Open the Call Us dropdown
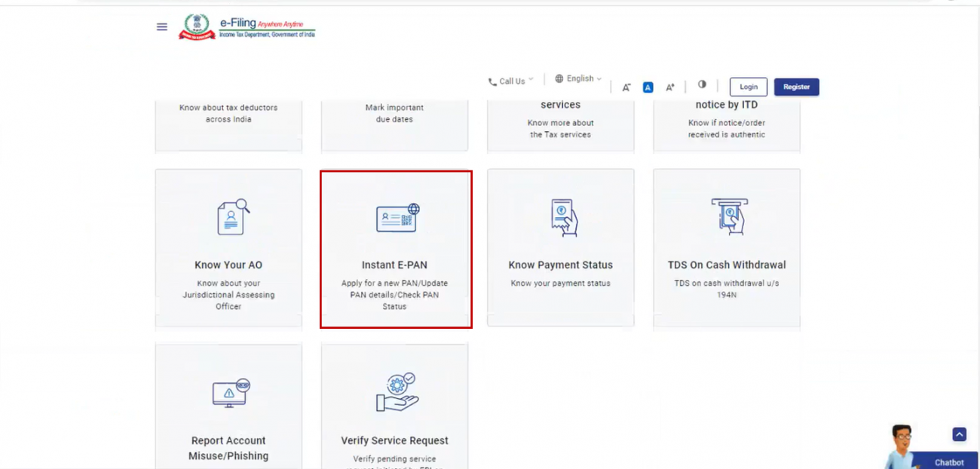The image size is (980, 469). pyautogui.click(x=510, y=79)
